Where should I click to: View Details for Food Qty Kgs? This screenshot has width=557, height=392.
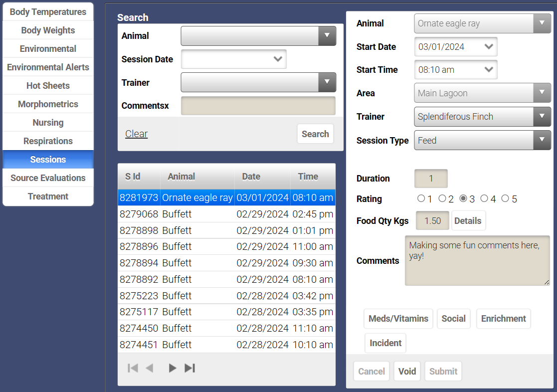[x=468, y=220]
